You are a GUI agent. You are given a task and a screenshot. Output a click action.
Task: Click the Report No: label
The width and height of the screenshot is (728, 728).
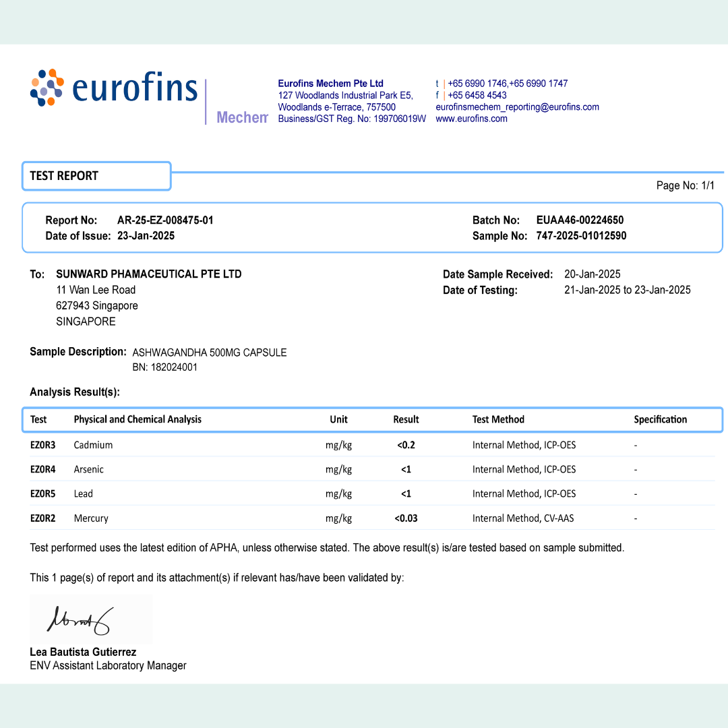click(x=71, y=220)
